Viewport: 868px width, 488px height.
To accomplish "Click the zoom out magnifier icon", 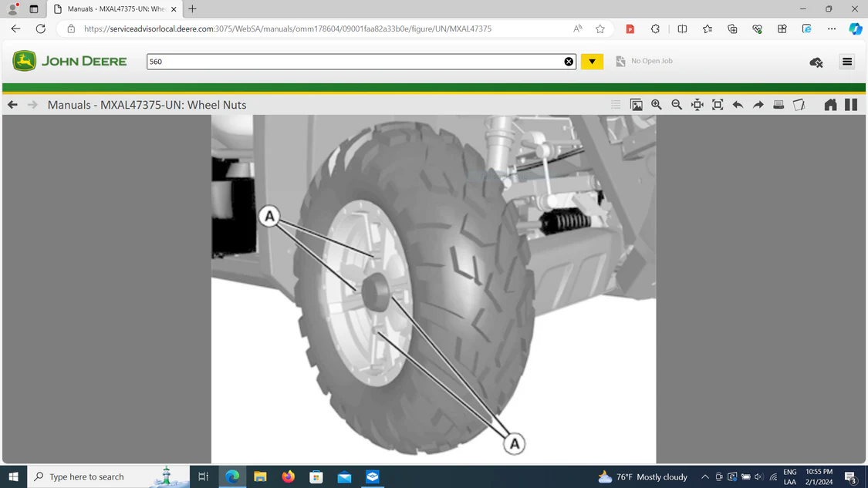I will pos(677,105).
